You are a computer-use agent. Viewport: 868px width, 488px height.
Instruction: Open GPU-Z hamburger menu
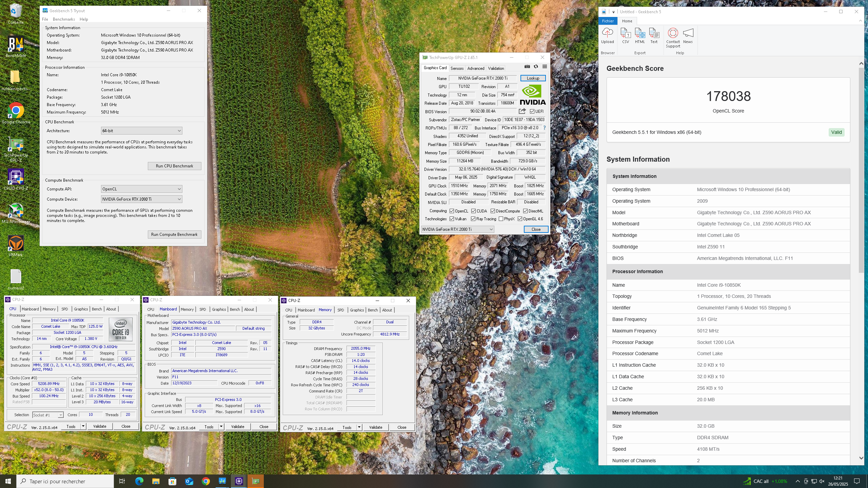(x=545, y=67)
